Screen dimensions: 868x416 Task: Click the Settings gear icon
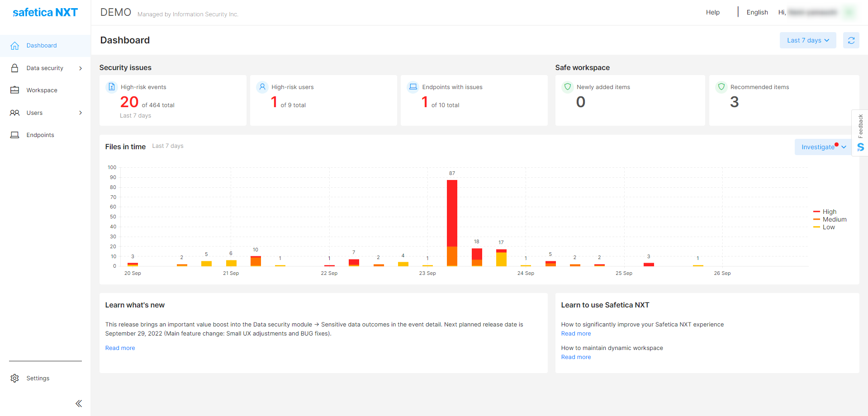(15, 378)
